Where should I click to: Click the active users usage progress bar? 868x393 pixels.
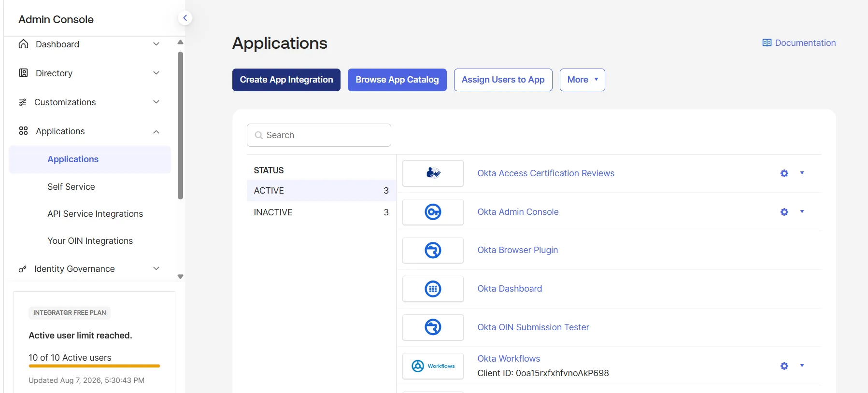pyautogui.click(x=94, y=366)
